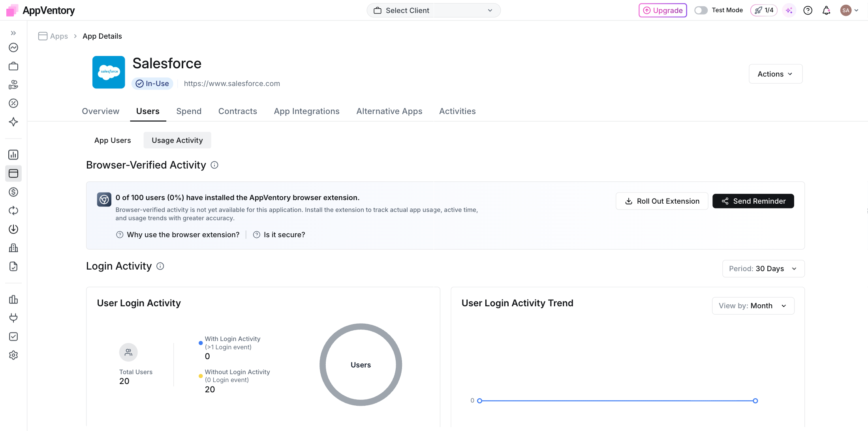This screenshot has height=431, width=868.
Task: Toggle Test Mode switch
Action: (701, 10)
